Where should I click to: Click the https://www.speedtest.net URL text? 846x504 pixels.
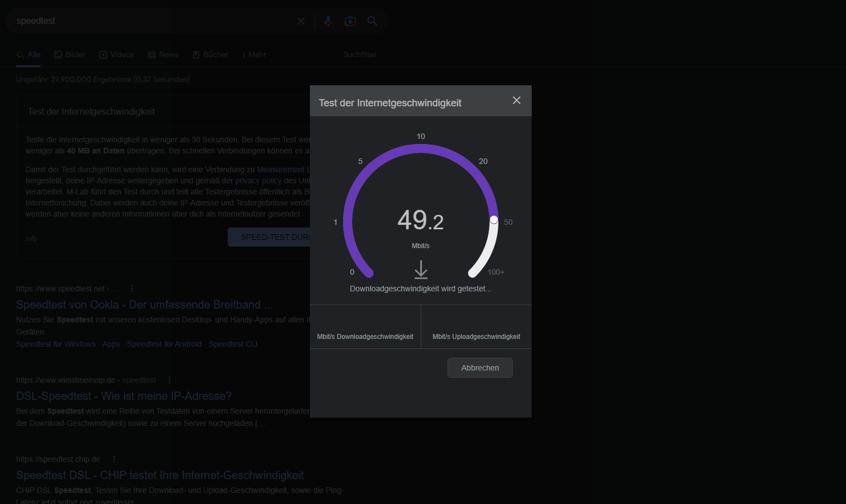60,289
